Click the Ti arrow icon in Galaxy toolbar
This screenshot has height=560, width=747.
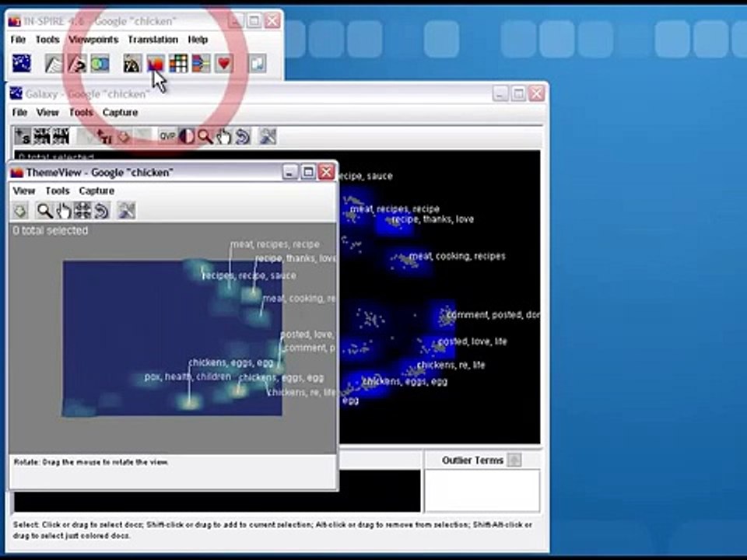tap(103, 136)
